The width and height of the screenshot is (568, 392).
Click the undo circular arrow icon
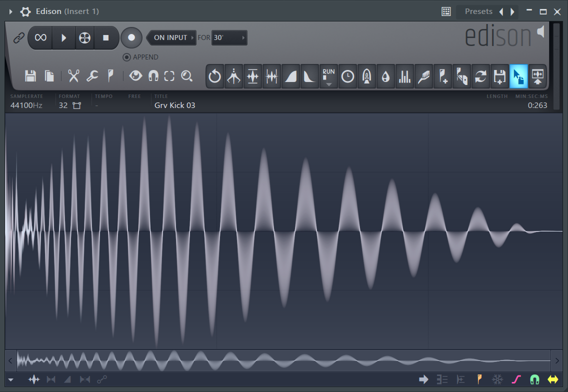pyautogui.click(x=215, y=76)
